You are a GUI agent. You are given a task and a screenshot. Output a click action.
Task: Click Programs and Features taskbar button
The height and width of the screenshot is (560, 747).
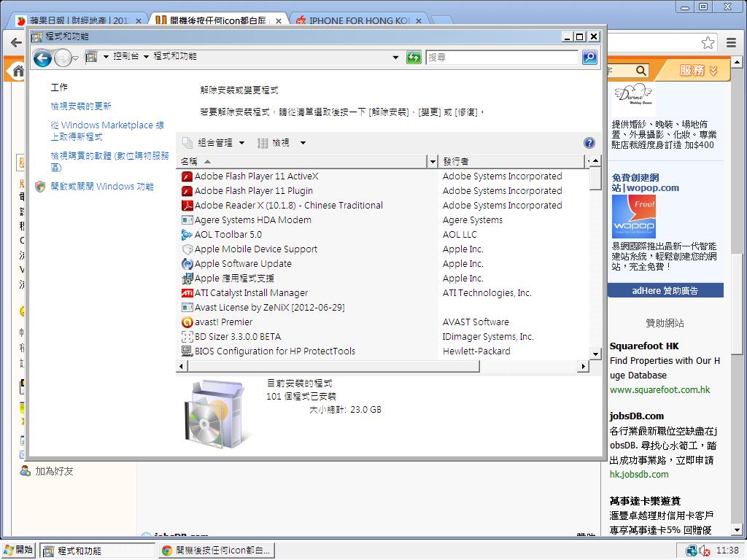point(97,551)
